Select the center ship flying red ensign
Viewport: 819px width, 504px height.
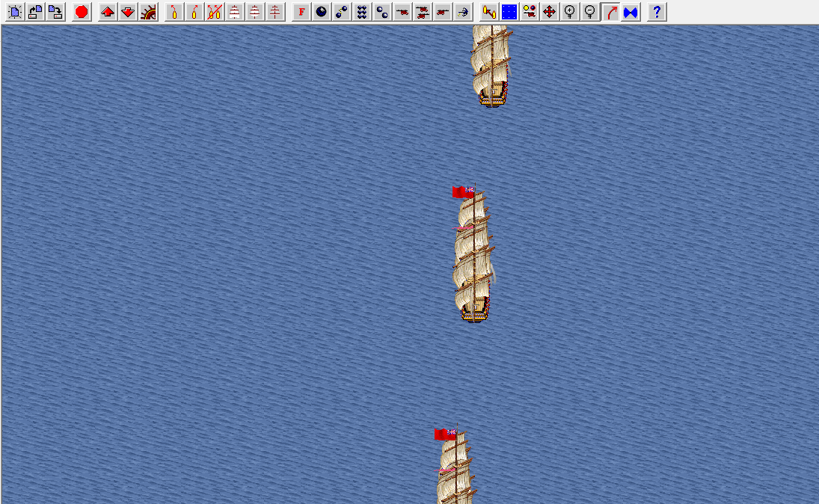[473, 253]
